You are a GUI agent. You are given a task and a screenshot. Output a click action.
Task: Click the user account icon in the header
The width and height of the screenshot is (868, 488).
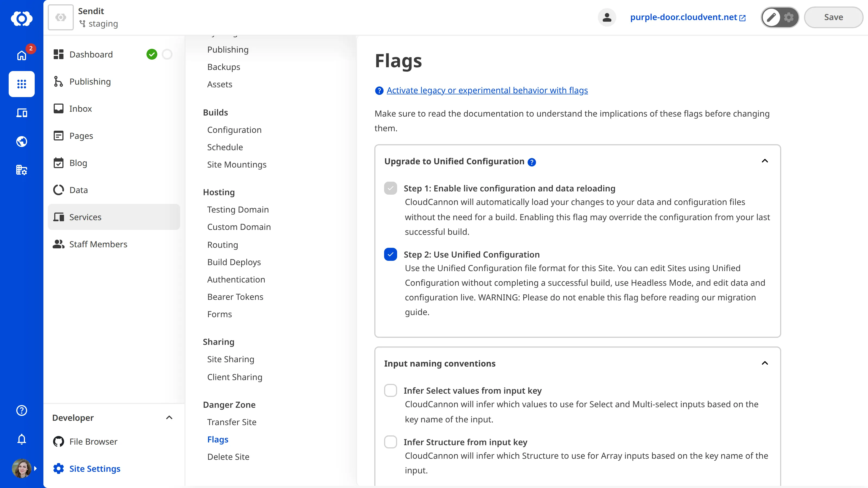607,17
